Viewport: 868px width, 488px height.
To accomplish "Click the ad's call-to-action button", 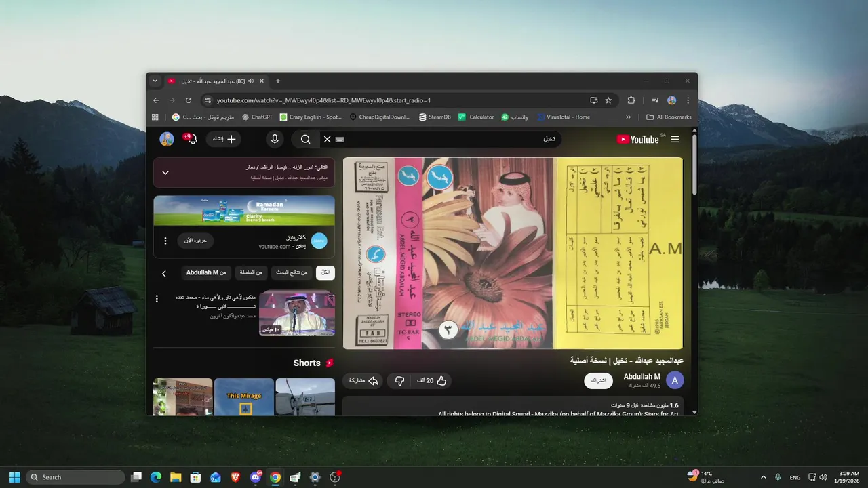I will pyautogui.click(x=196, y=241).
